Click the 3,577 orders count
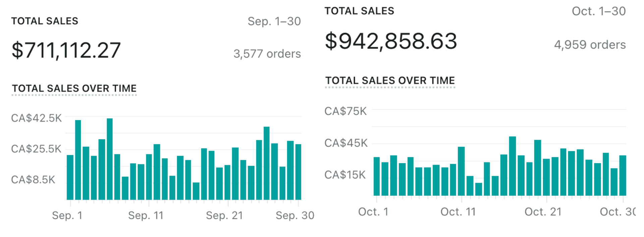Image resolution: width=644 pixels, height=237 pixels. point(267,54)
